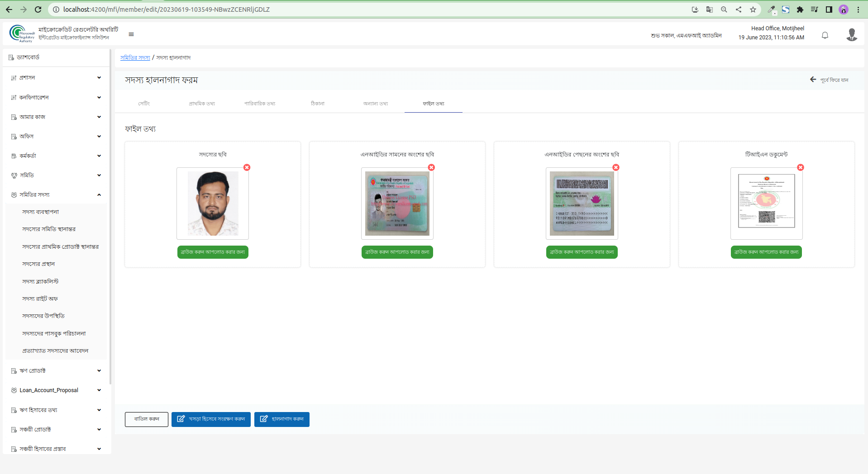Remove এনআইডির পেছনের অংশের ছবি with red X

click(x=616, y=167)
